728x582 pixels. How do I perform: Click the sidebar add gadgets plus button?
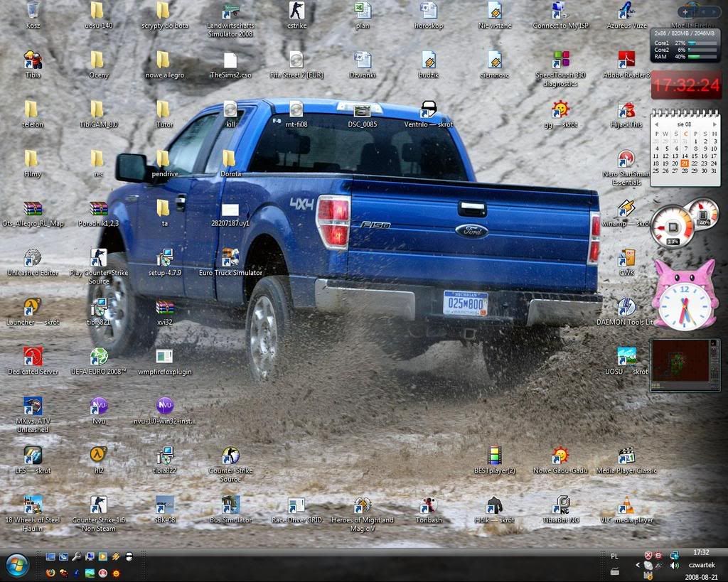coord(685,12)
